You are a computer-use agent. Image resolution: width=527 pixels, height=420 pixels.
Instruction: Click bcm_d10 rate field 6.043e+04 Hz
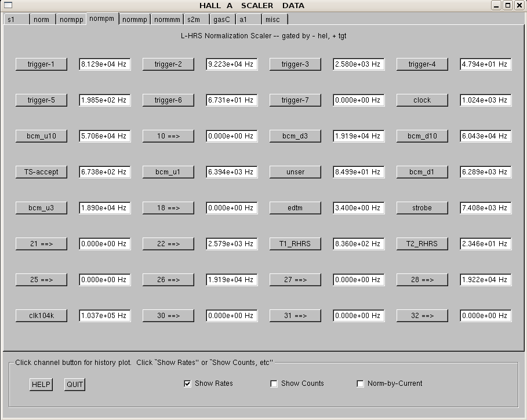coord(486,136)
